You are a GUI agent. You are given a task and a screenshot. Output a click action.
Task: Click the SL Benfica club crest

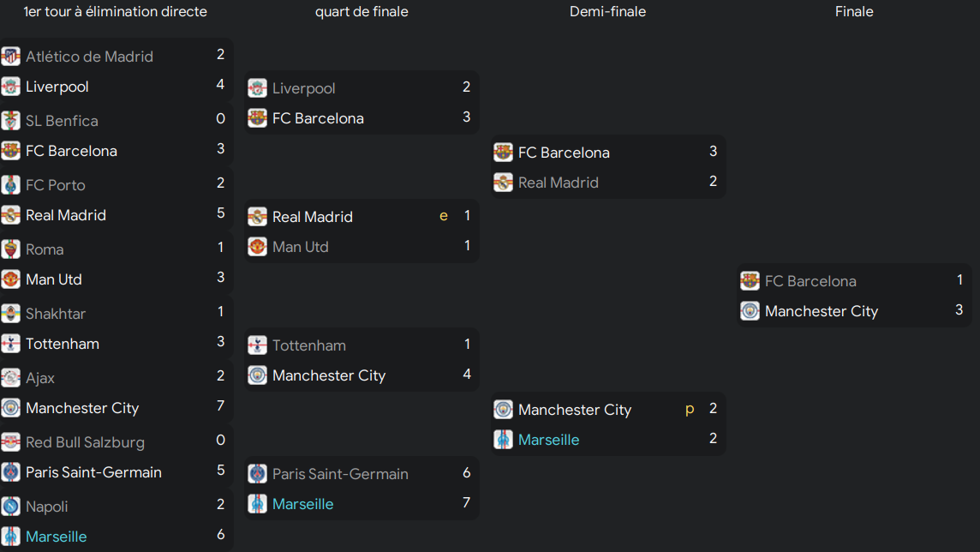point(10,121)
